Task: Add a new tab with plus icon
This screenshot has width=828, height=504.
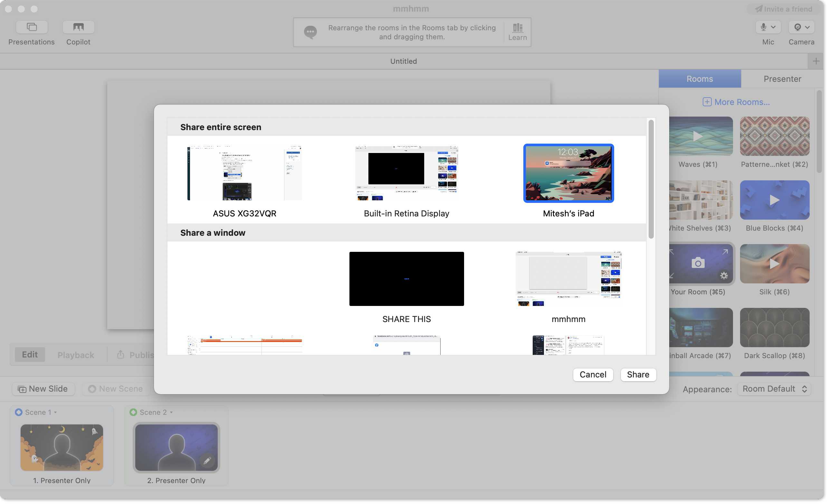Action: click(815, 61)
